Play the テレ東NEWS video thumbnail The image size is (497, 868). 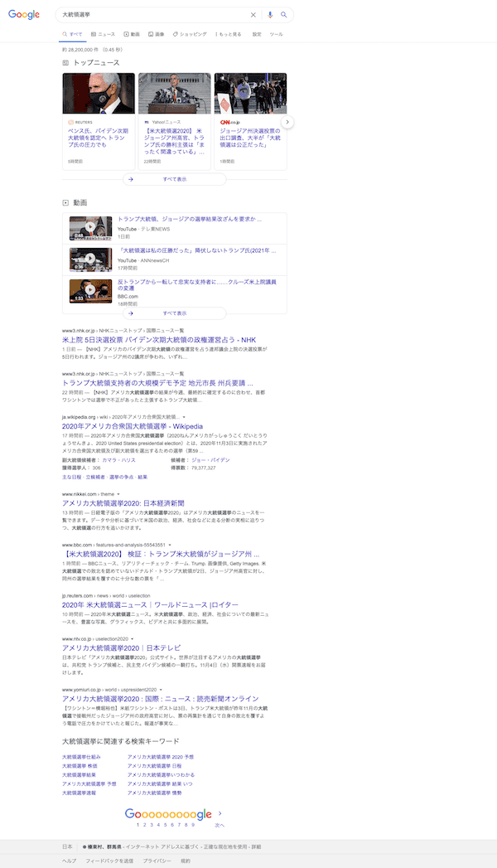[90, 228]
